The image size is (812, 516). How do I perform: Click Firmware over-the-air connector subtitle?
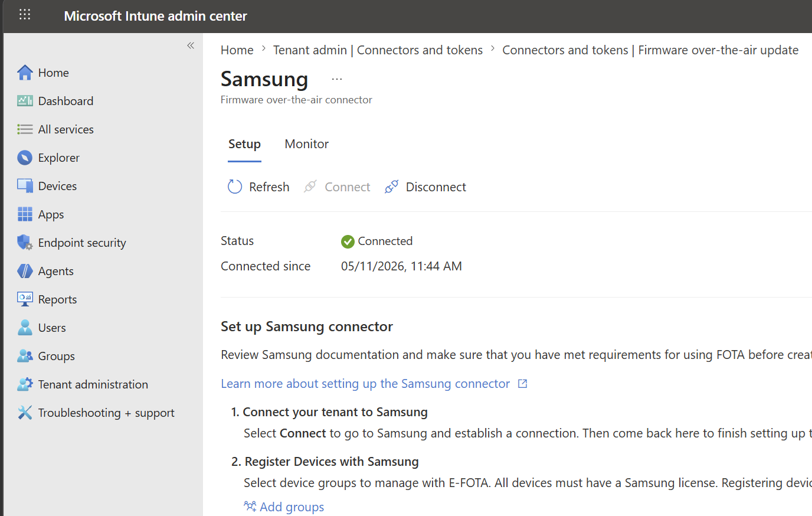tap(296, 100)
